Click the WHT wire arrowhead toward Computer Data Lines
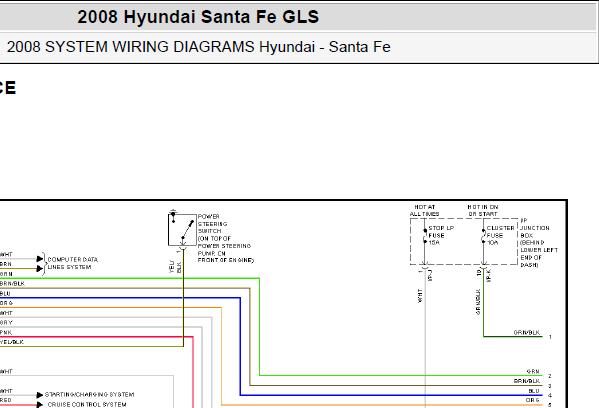599x408 pixels. [x=40, y=259]
